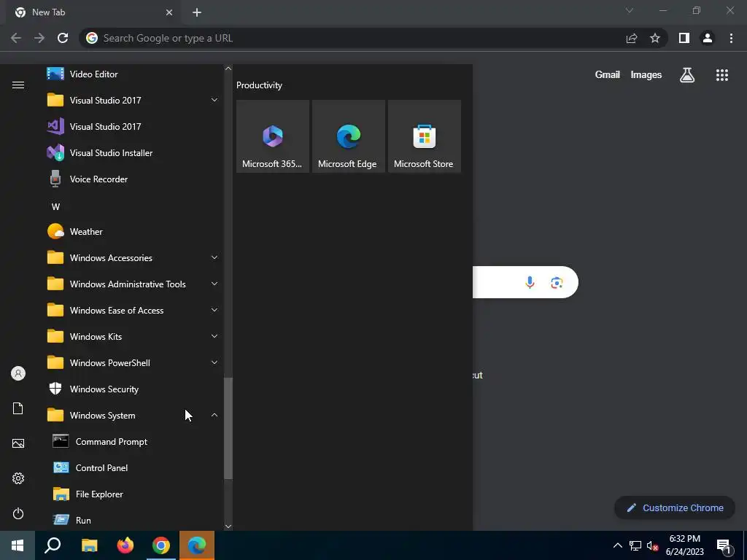
Task: Open the user account icon in Start sidebar
Action: pyautogui.click(x=18, y=373)
